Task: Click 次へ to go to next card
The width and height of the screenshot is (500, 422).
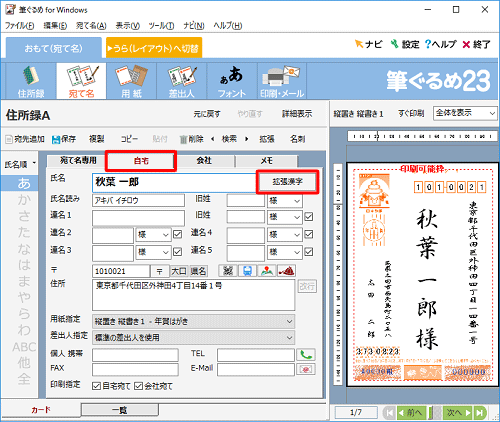Action: pyautogui.click(x=458, y=413)
